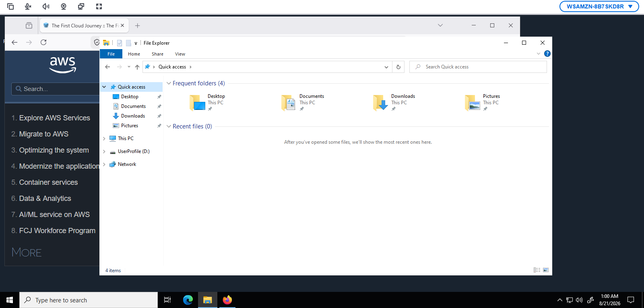This screenshot has width=644, height=308.
Task: Click the Properties icon in Quick Access Toolbar
Action: point(120,43)
